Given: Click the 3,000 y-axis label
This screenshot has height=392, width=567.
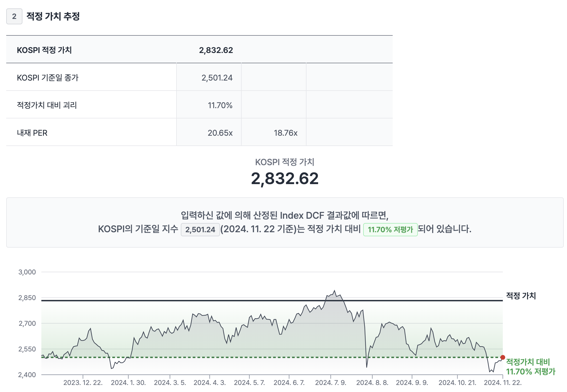Looking at the screenshot, I should click(x=27, y=272).
